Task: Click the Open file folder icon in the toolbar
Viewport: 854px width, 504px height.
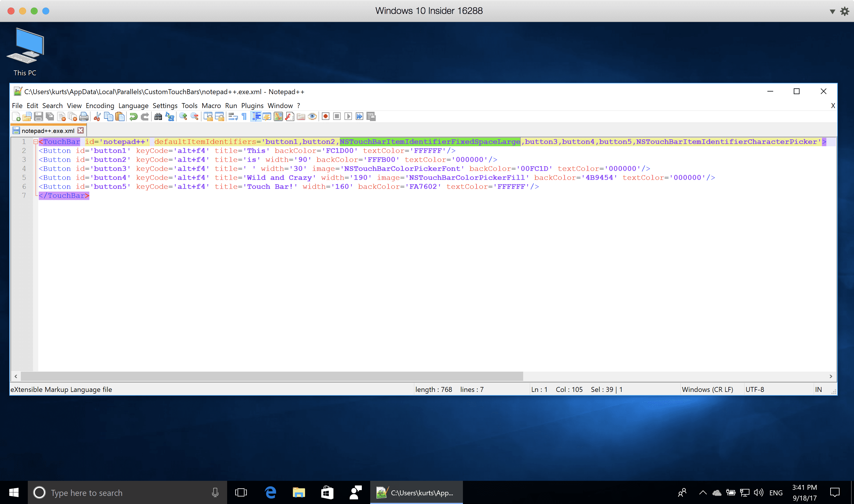Action: pyautogui.click(x=27, y=116)
